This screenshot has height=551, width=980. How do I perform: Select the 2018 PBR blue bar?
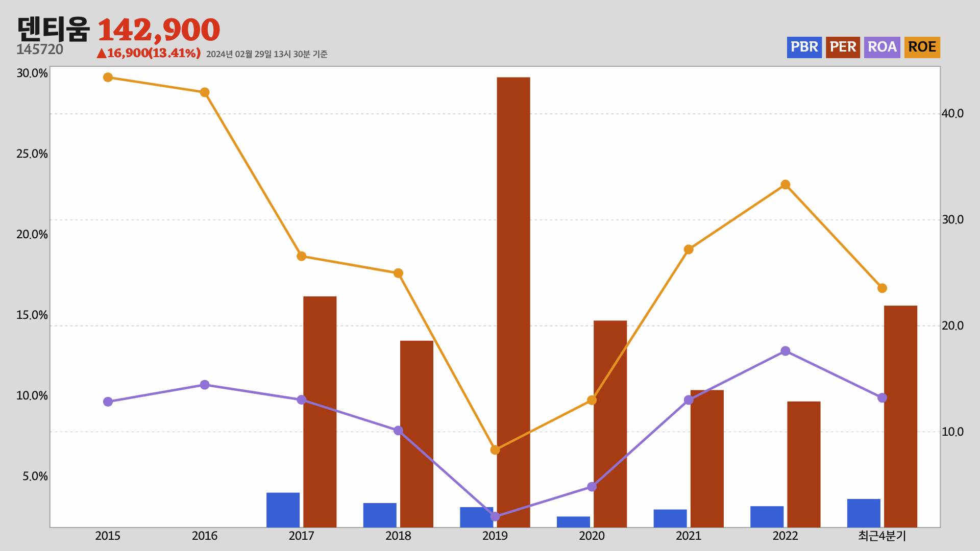(x=380, y=515)
